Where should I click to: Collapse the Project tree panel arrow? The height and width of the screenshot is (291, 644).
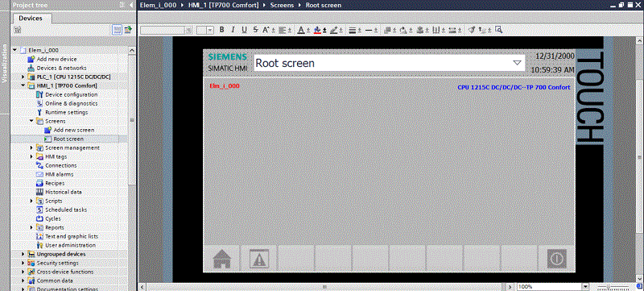click(131, 6)
